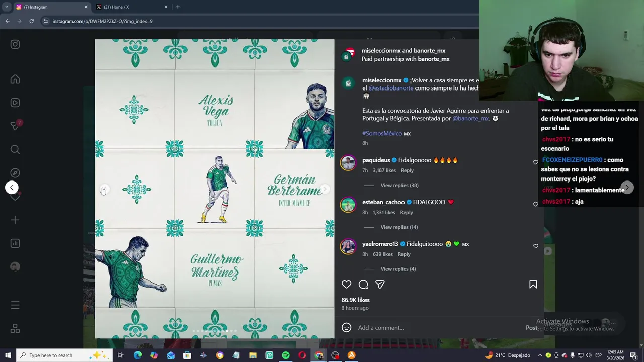The image size is (644, 362).
Task: Open @banorte_mx mention in caption
Action: [x=470, y=118]
